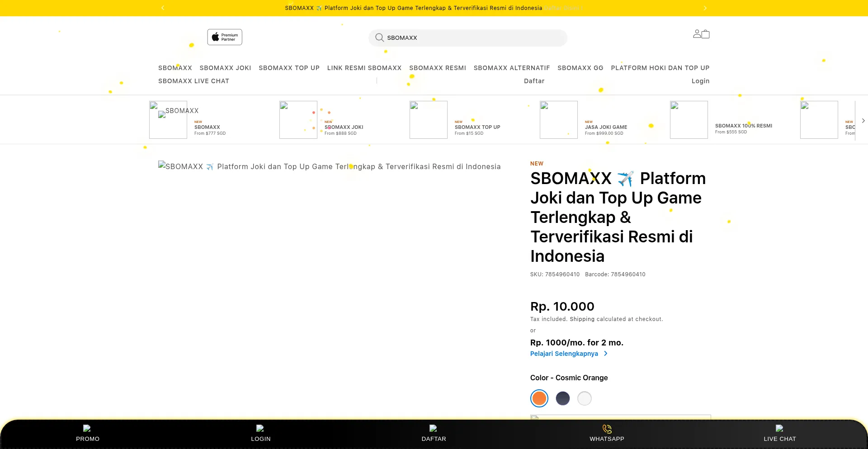Open the SBOMAXX JOKI menu item
Viewport: 868px width, 449px height.
tap(226, 68)
